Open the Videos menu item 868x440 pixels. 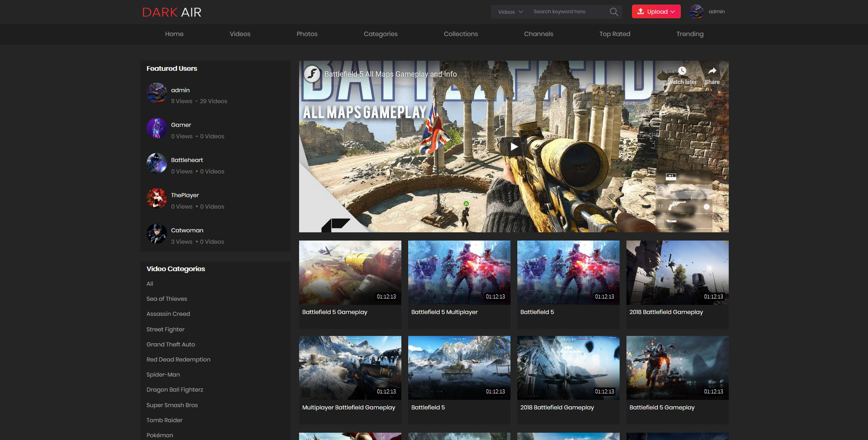point(240,34)
